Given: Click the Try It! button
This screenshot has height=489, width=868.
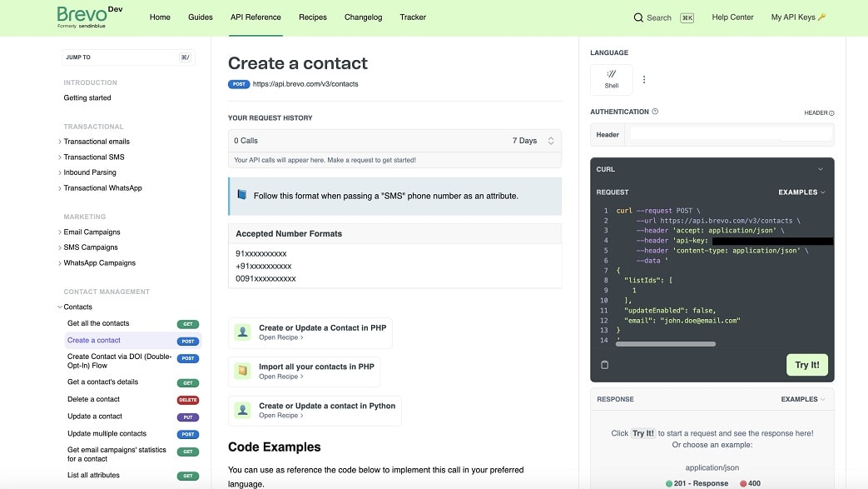Looking at the screenshot, I should point(807,365).
